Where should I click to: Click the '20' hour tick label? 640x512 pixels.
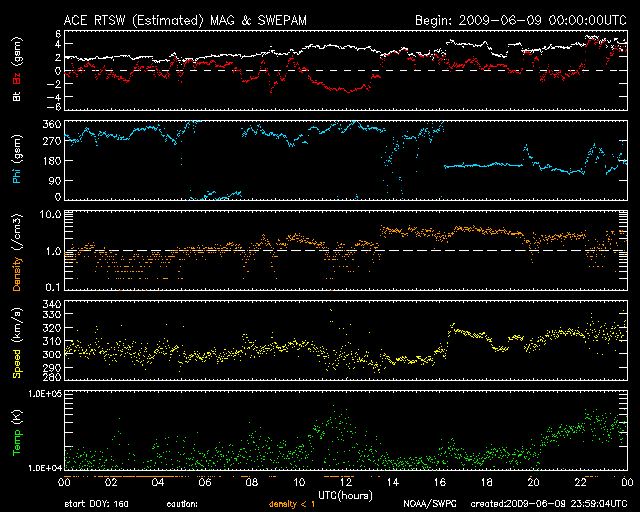(x=533, y=482)
